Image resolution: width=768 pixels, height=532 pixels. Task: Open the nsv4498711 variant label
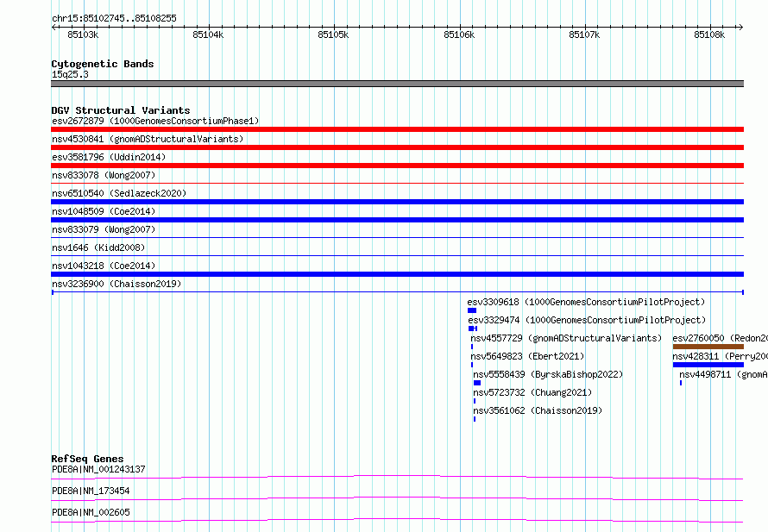coord(723,374)
